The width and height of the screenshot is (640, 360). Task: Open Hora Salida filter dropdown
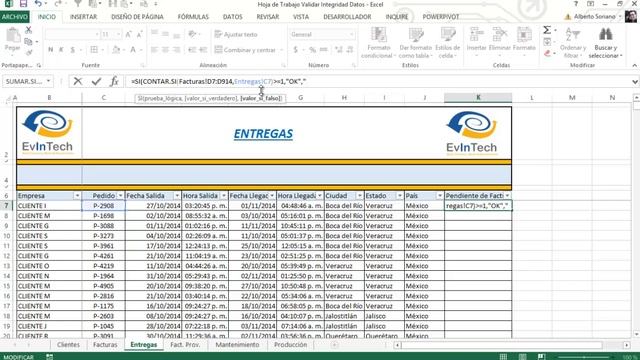[x=224, y=196]
